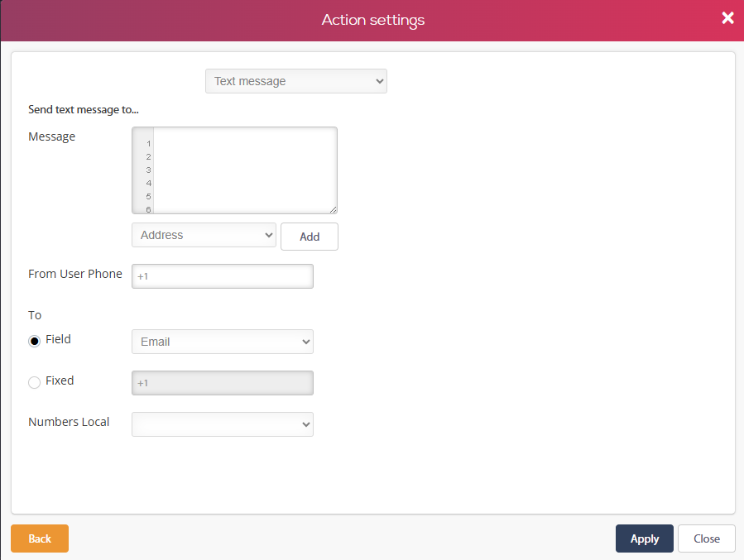Apply the action settings
The image size is (744, 560).
click(644, 538)
